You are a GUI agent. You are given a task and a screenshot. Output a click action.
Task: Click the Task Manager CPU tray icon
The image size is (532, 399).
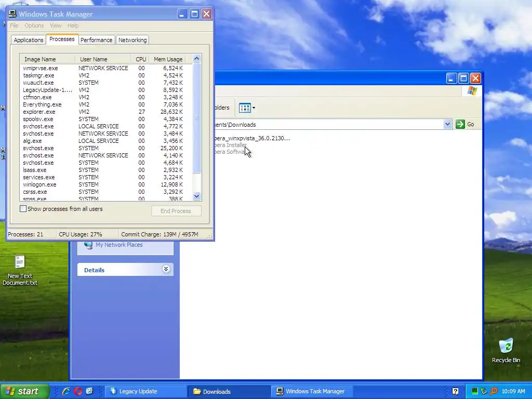[475, 391]
